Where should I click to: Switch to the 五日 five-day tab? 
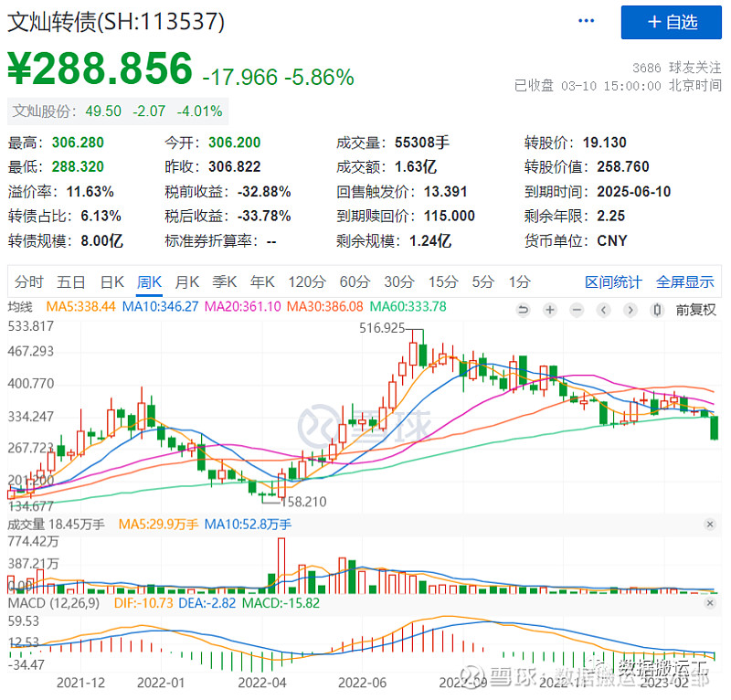point(71,281)
